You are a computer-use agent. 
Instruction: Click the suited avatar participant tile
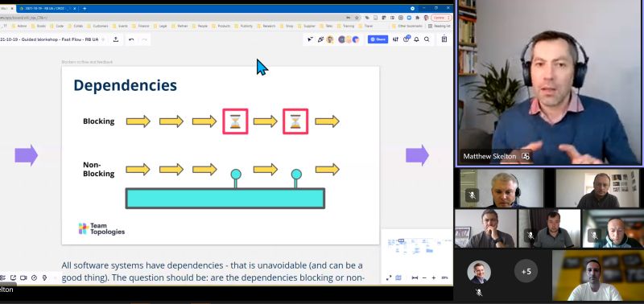[479, 272]
